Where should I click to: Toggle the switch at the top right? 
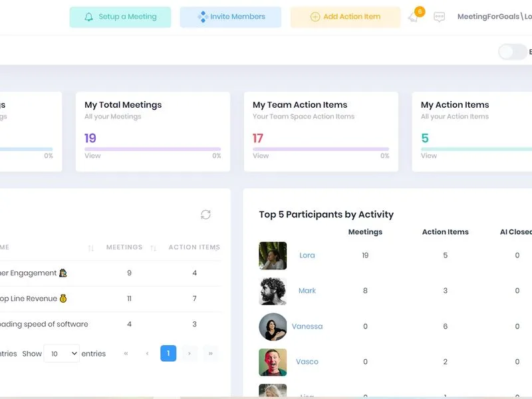point(512,52)
